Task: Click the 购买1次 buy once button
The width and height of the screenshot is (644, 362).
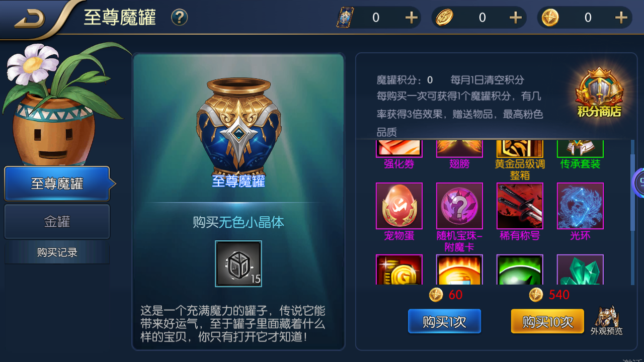Action: point(444,322)
